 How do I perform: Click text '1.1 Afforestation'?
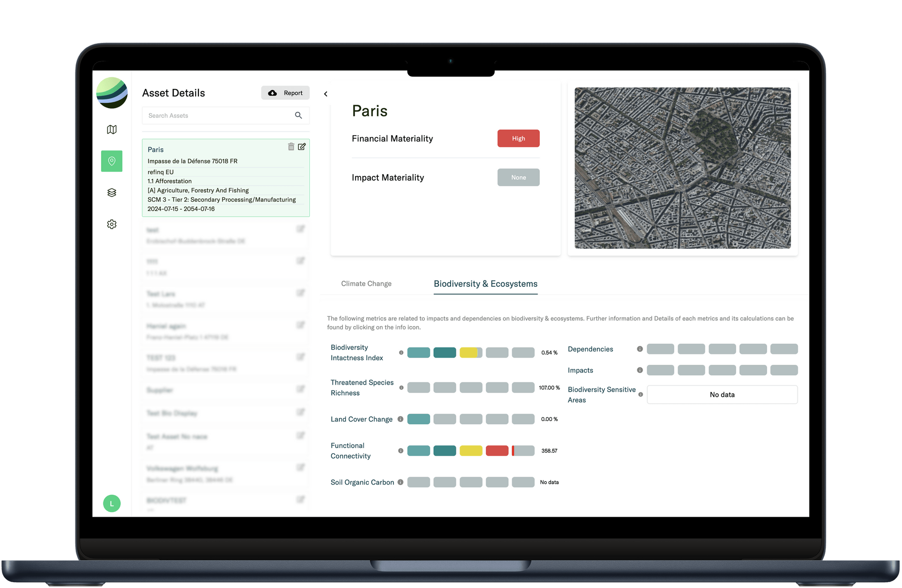170,181
